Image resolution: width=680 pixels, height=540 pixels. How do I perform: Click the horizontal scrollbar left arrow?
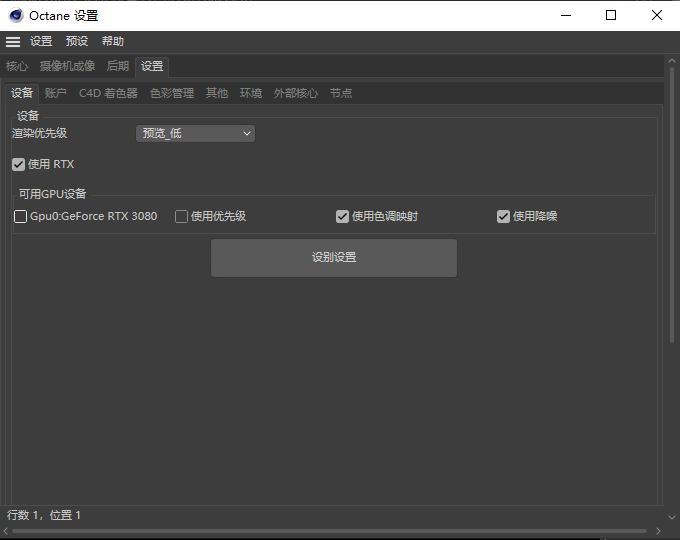(6, 531)
